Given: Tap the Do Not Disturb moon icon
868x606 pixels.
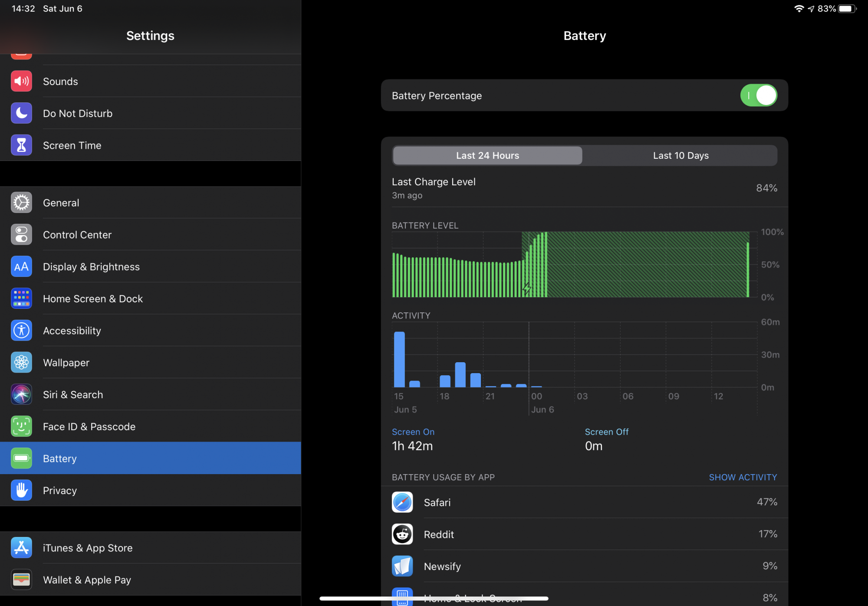Looking at the screenshot, I should (21, 113).
